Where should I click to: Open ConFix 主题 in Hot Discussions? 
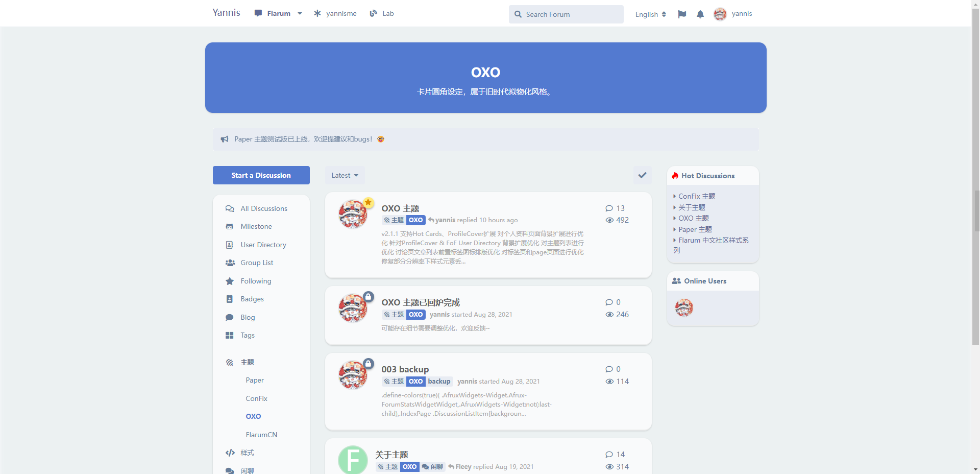[x=697, y=196]
